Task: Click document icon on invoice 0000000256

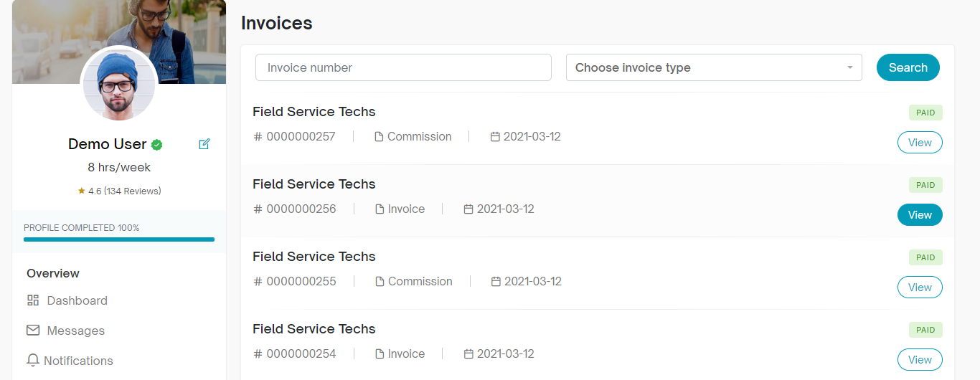Action: click(x=380, y=209)
